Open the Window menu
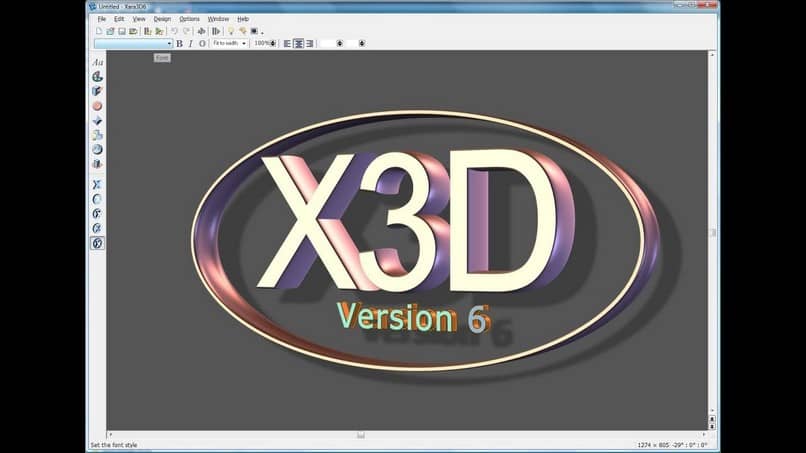 pos(218,19)
